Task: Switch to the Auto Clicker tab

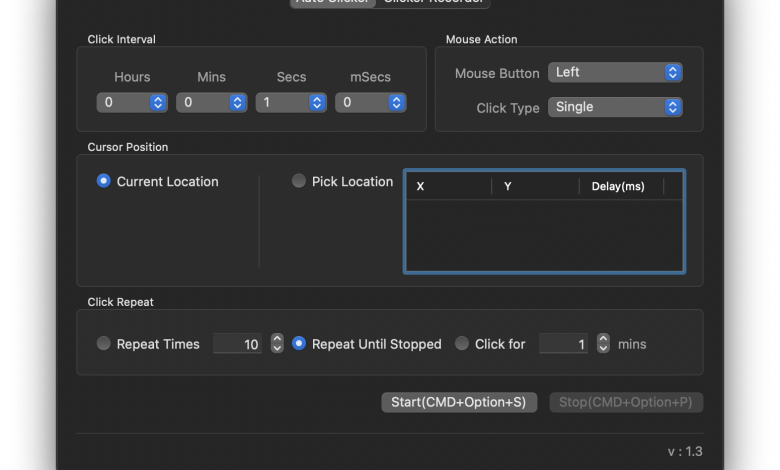Action: pyautogui.click(x=334, y=3)
